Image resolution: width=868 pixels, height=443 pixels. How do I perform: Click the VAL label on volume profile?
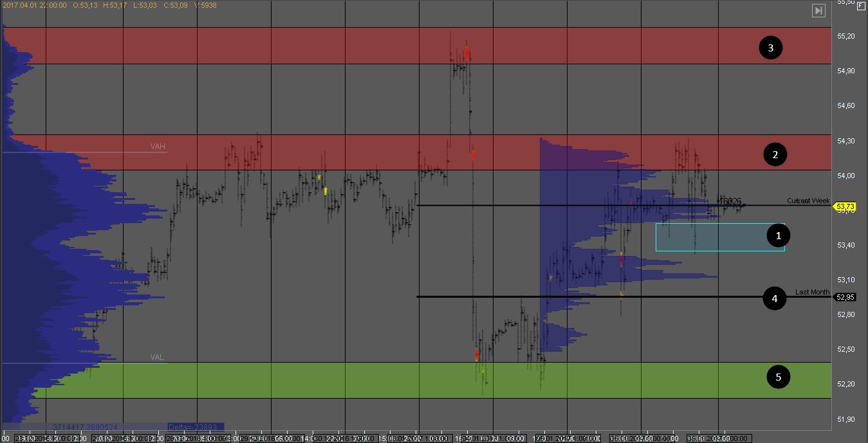157,357
